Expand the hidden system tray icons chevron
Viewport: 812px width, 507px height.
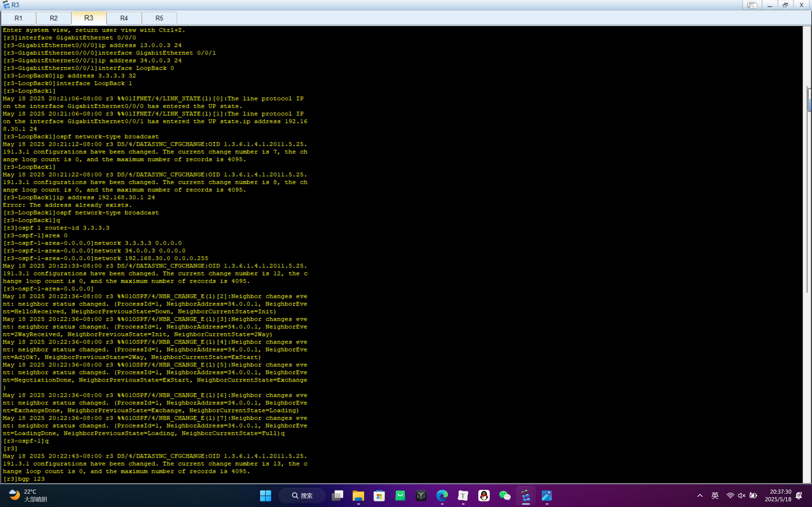point(700,496)
